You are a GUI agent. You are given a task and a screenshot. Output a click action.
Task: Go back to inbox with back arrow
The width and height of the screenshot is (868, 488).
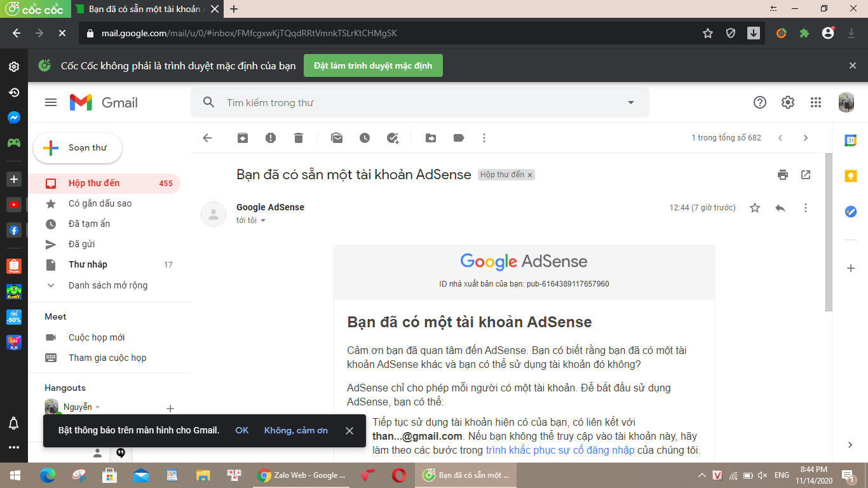point(207,138)
